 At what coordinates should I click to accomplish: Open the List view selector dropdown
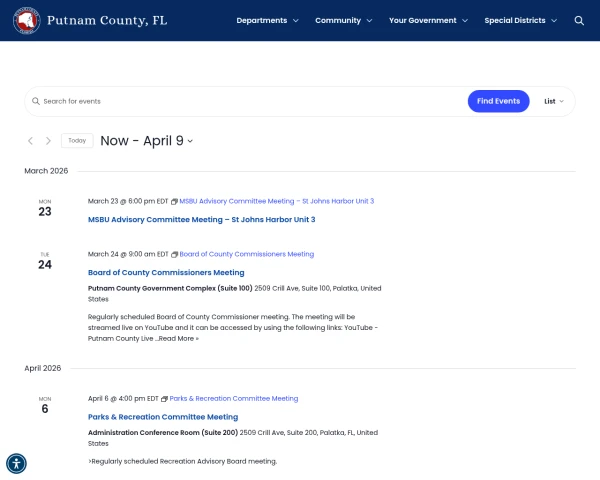553,101
